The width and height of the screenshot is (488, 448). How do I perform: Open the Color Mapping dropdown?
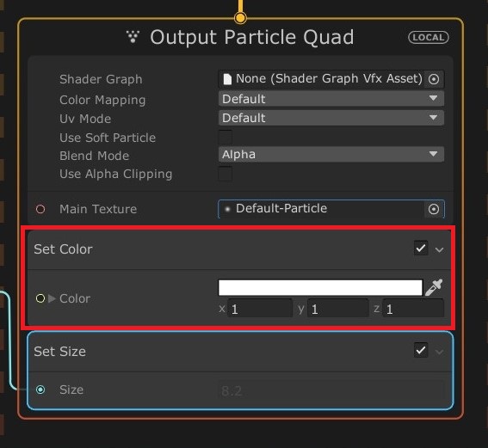tap(331, 99)
